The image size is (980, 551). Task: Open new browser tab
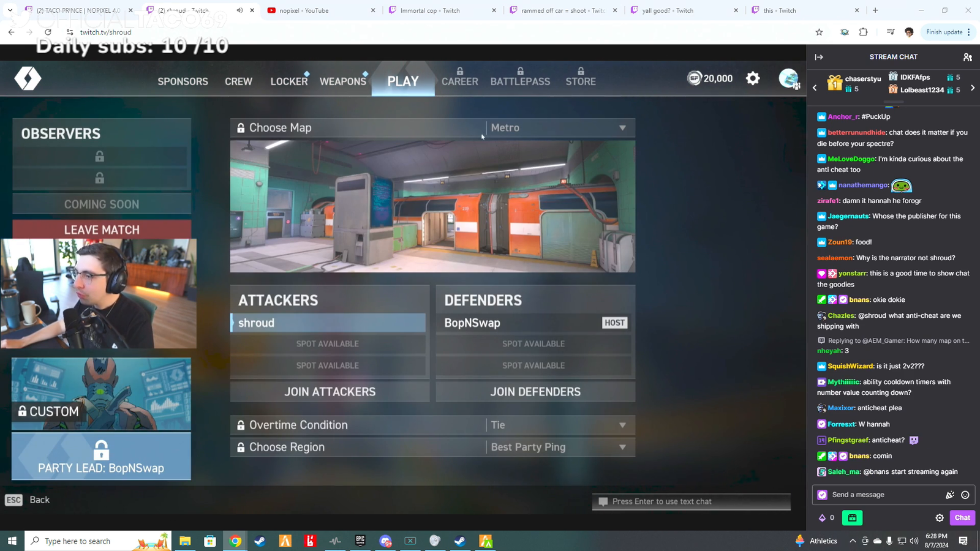click(875, 10)
